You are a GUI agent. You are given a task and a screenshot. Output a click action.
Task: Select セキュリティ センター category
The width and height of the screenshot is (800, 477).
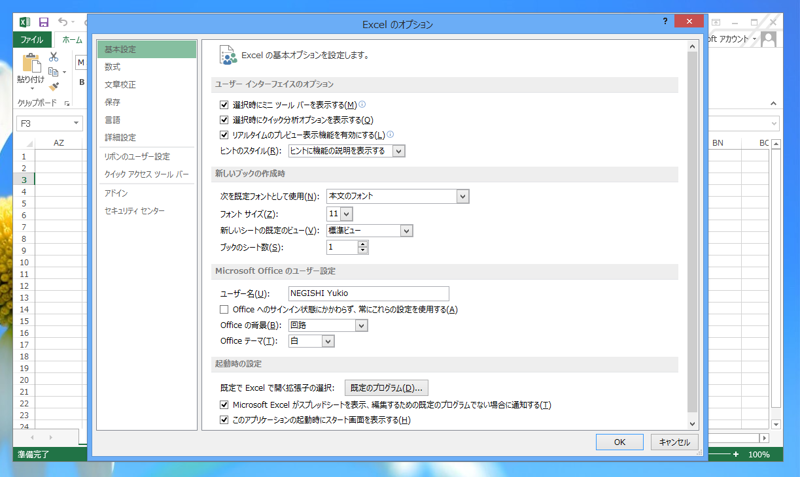click(x=146, y=211)
